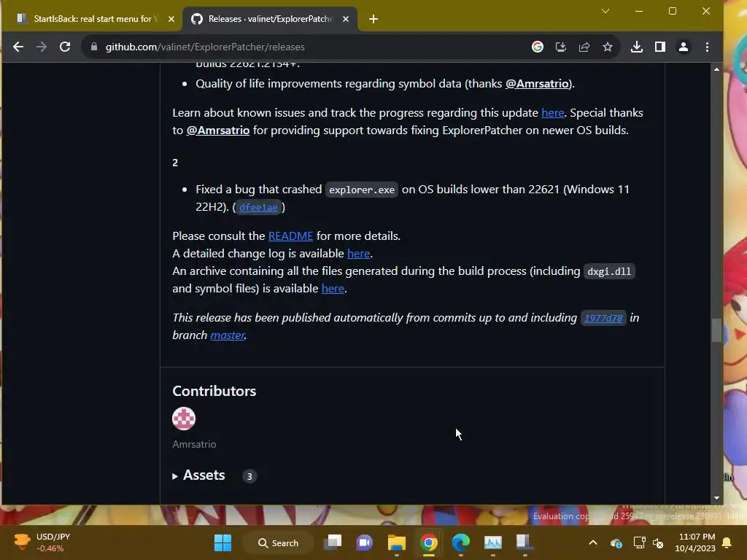The image size is (747, 560).
Task: Open the Amrsatrio contributor avatar
Action: click(x=184, y=419)
